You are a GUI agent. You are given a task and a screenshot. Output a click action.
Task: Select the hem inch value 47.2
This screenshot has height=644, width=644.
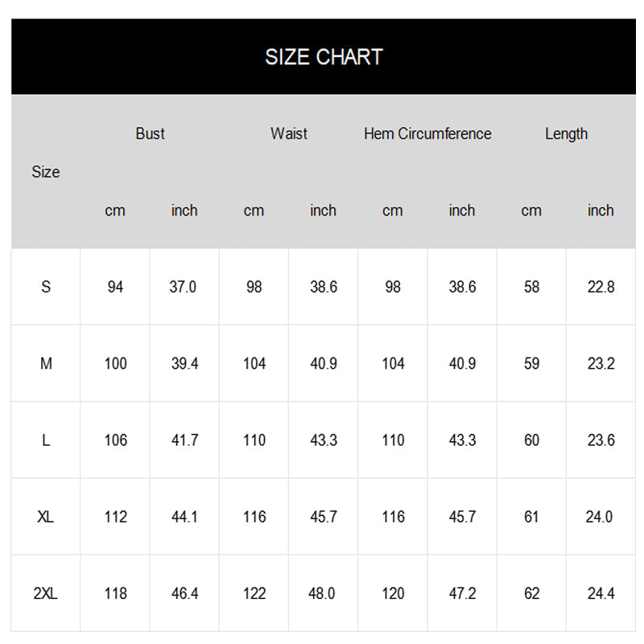pos(462,593)
